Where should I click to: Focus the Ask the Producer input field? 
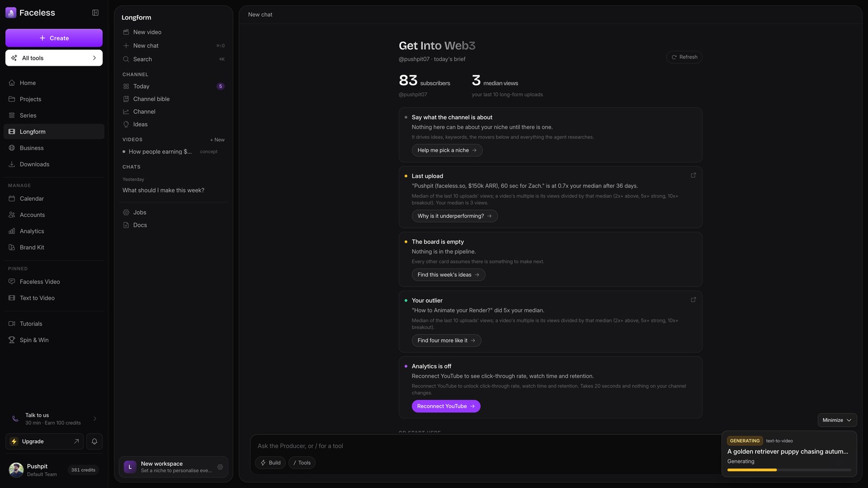coord(486,446)
